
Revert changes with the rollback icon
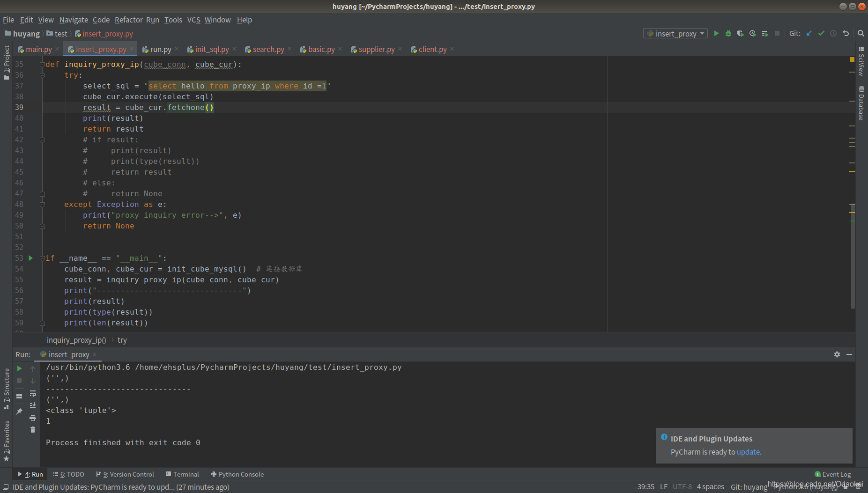click(846, 33)
